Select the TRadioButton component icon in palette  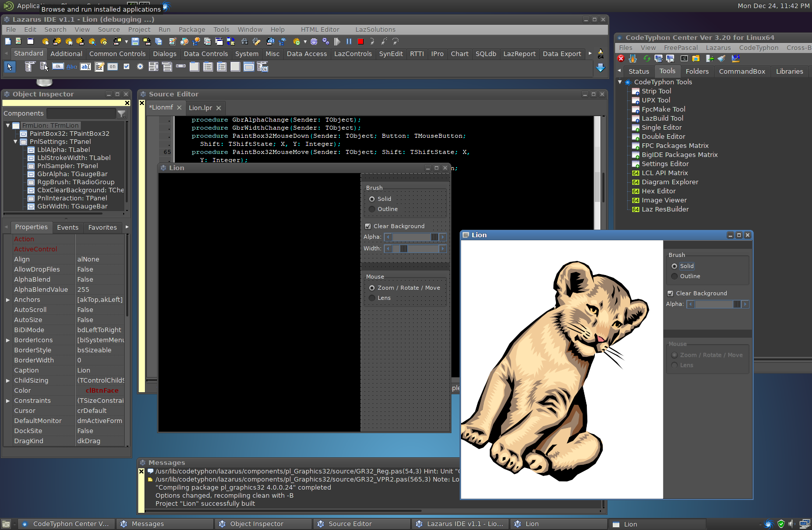(x=140, y=67)
